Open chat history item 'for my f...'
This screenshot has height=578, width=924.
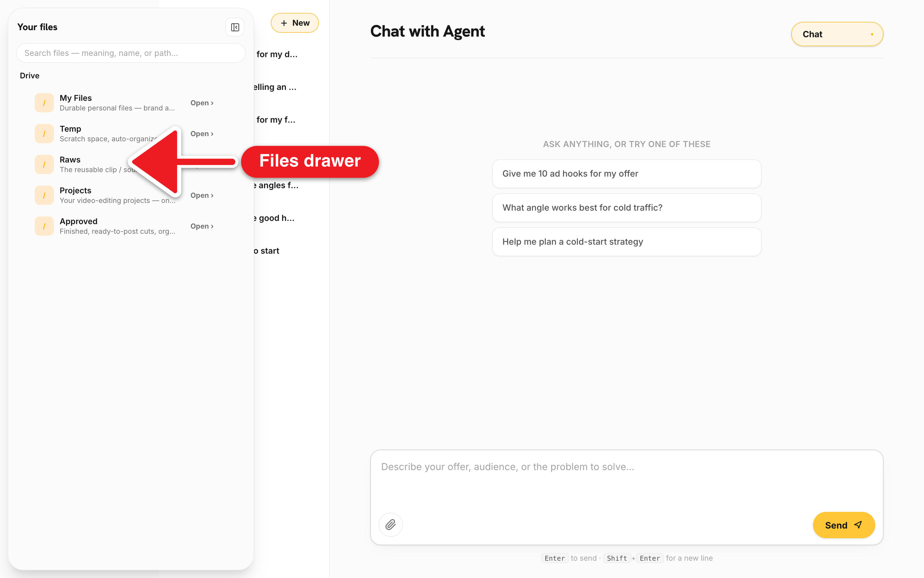[276, 120]
